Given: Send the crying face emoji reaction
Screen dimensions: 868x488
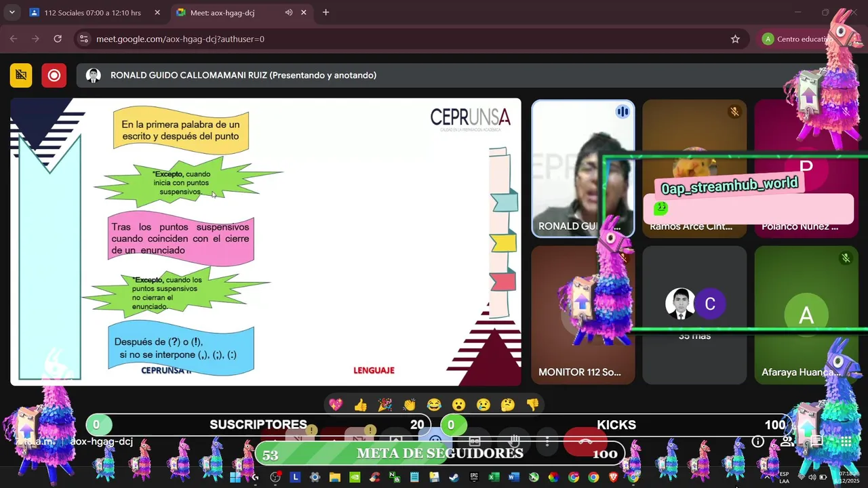Looking at the screenshot, I should click(483, 405).
